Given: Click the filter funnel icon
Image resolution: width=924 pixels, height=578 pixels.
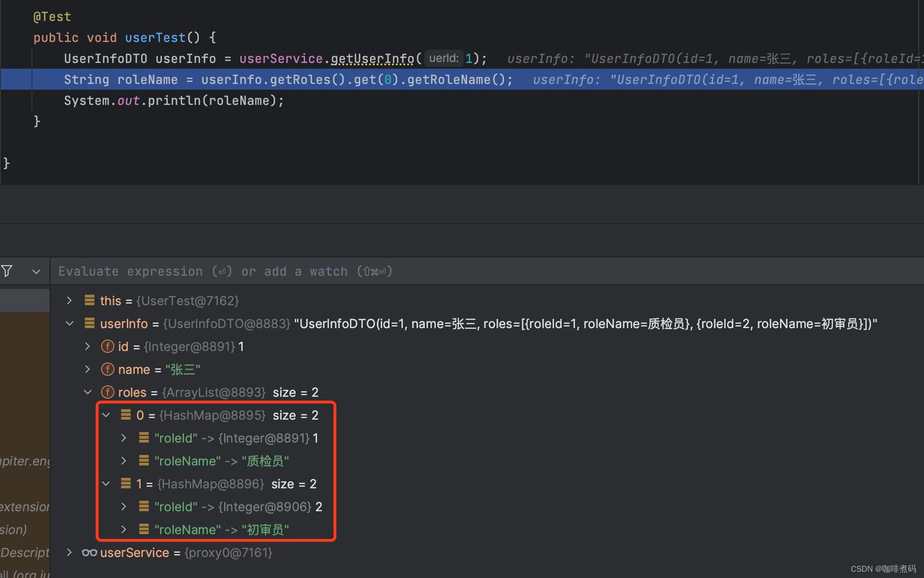Looking at the screenshot, I should [x=7, y=271].
